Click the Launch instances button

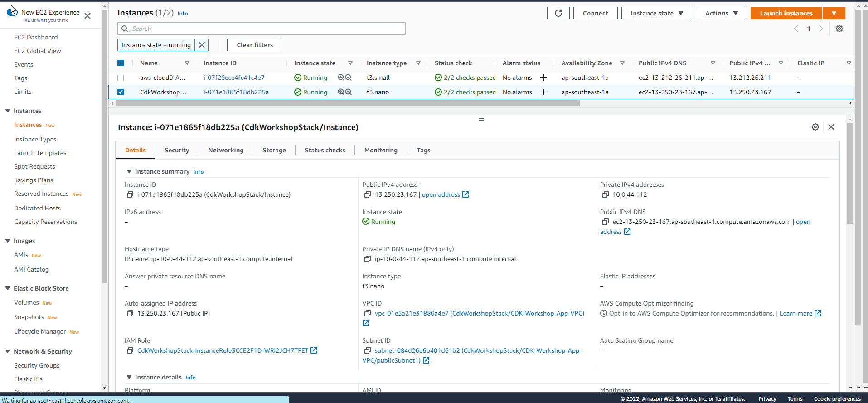(786, 13)
